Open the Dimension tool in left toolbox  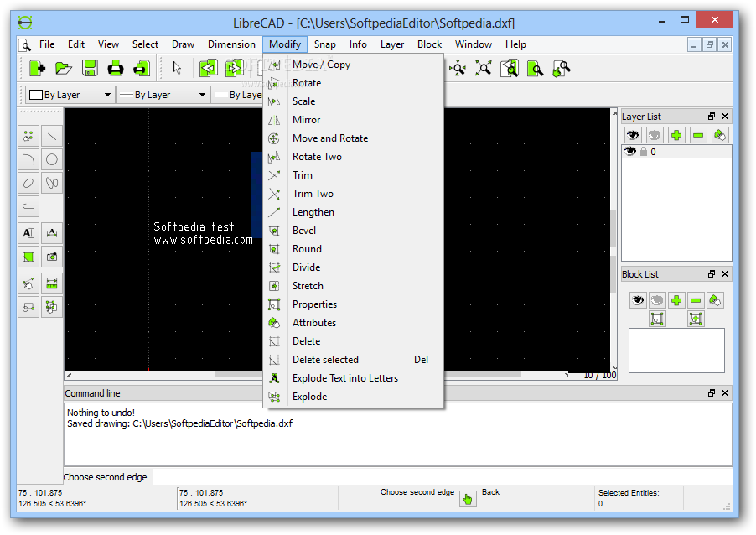(52, 233)
